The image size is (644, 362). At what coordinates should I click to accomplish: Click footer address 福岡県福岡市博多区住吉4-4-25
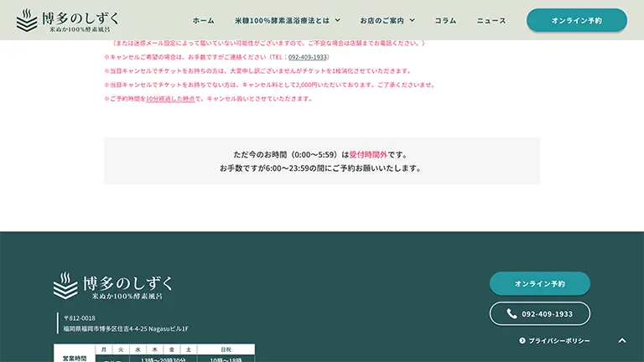click(x=126, y=328)
